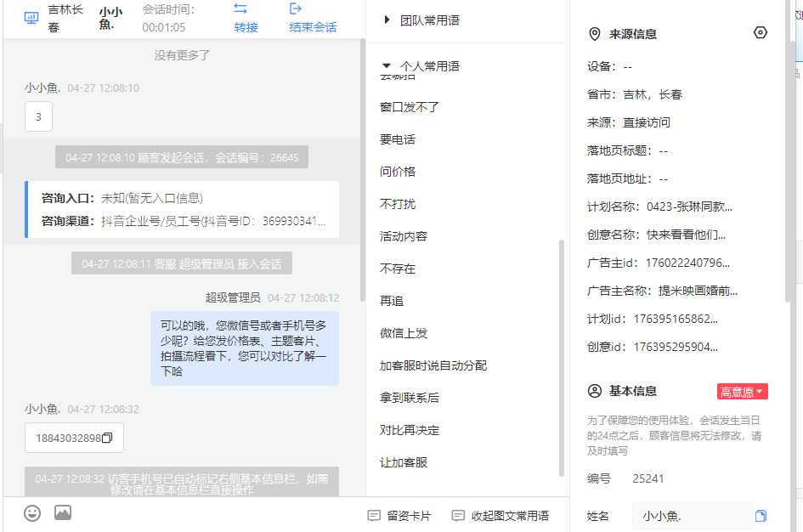Click the 咨询入口 未知 info line
This screenshot has width=803, height=532.
click(122, 198)
